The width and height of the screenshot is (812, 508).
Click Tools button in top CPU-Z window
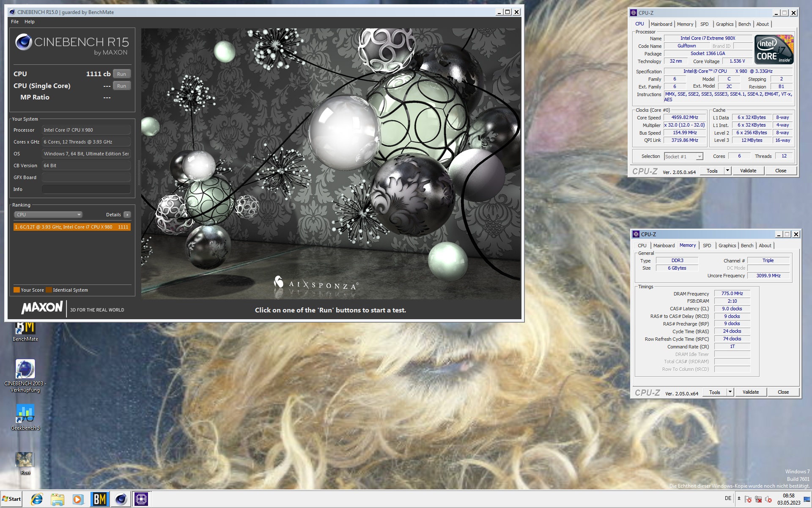tap(712, 171)
